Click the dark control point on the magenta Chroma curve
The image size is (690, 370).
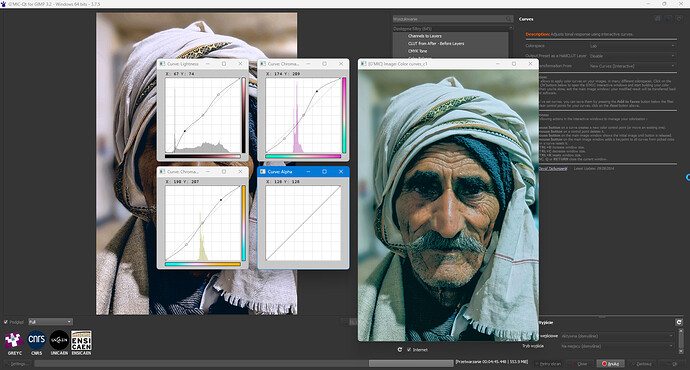click(x=317, y=92)
